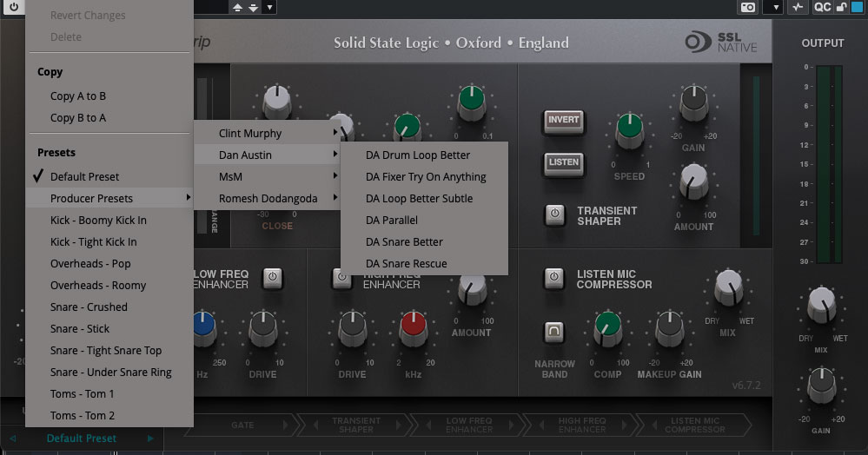The image size is (868, 455).
Task: Toggle the plugin bypass power icon
Action: (13, 7)
